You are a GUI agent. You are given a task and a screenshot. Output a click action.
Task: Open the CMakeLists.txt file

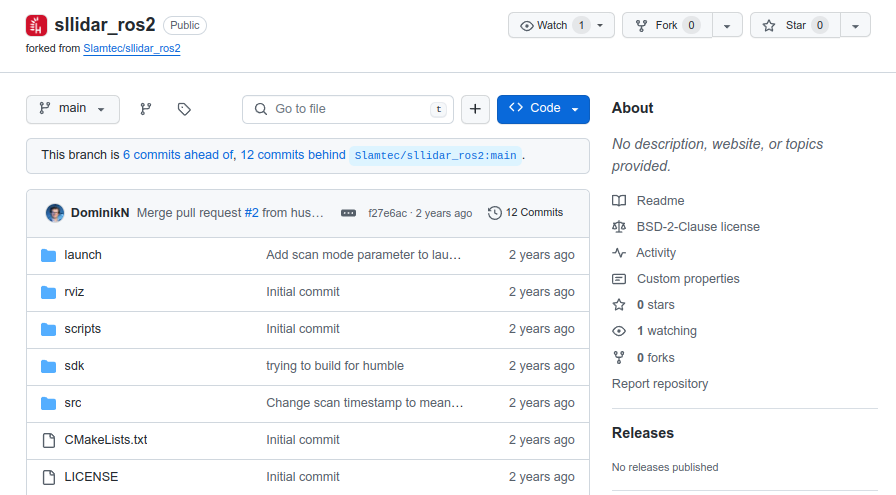(105, 440)
